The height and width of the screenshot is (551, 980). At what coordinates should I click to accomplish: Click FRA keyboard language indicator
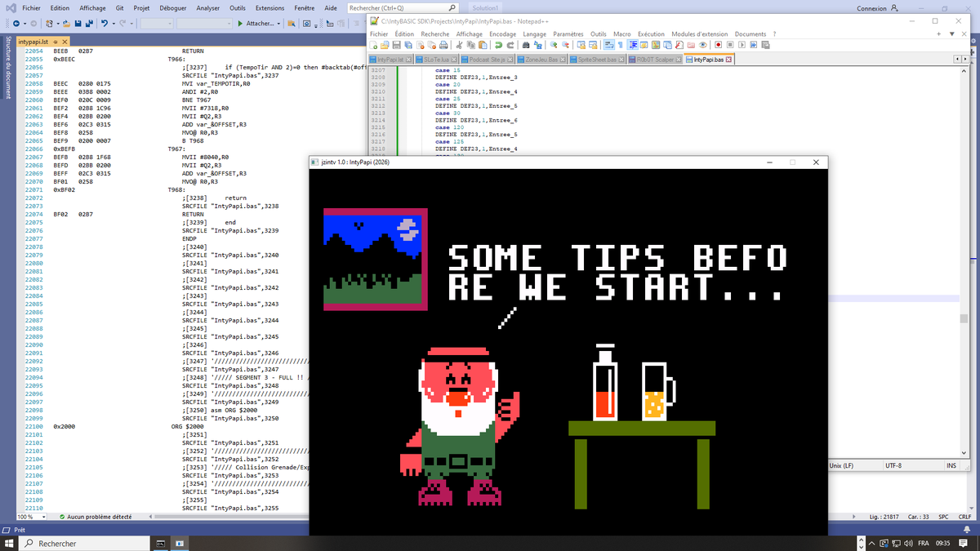(x=923, y=543)
